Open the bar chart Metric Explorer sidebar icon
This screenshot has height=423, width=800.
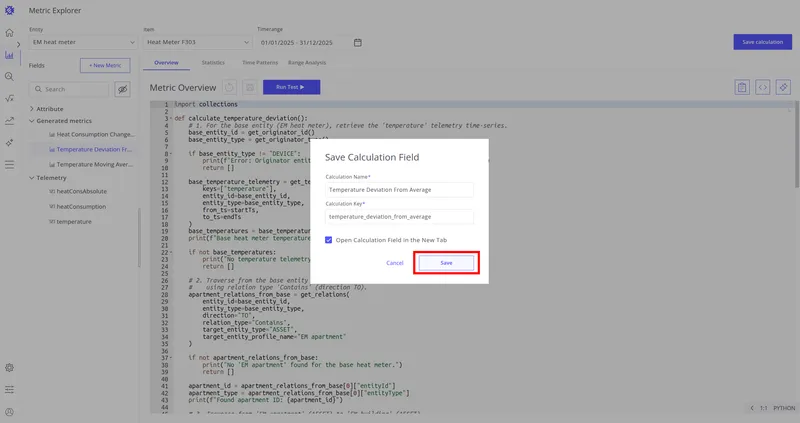(9, 55)
